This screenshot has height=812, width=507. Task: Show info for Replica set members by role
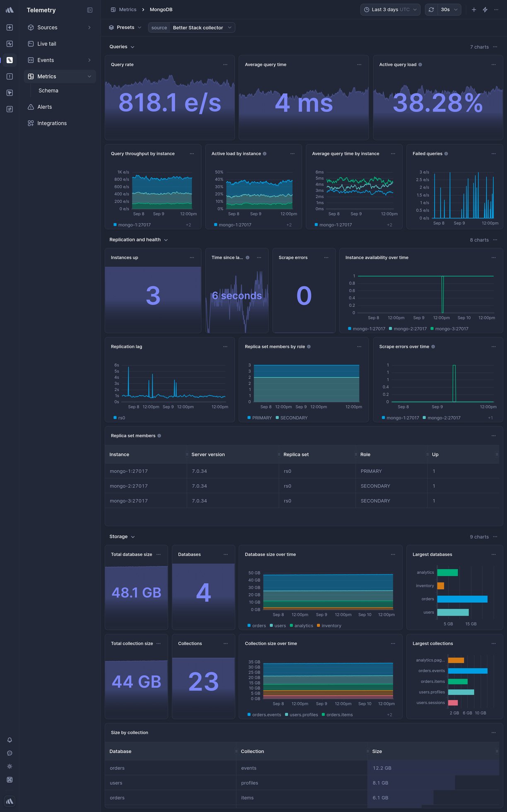click(309, 347)
